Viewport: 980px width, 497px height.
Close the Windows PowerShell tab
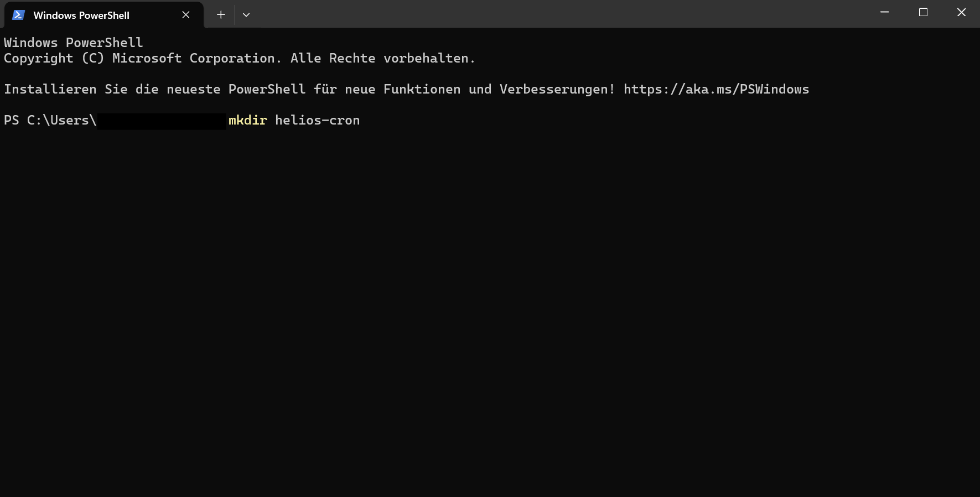(186, 15)
